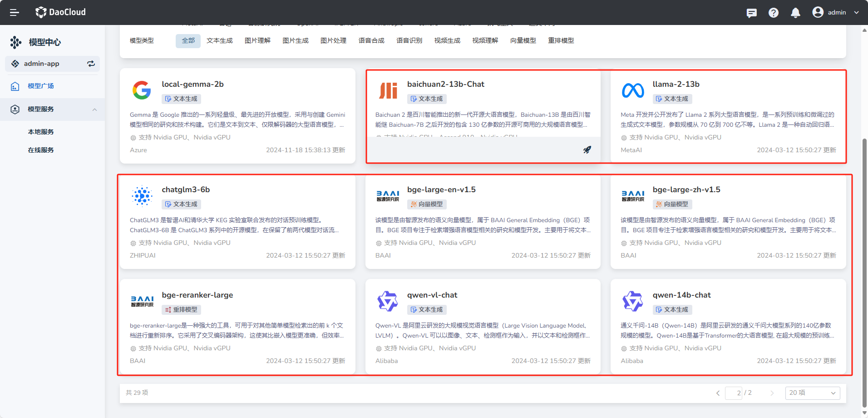The image size is (868, 418).
Task: Open the chatglm3-6b model title
Action: [x=186, y=189]
